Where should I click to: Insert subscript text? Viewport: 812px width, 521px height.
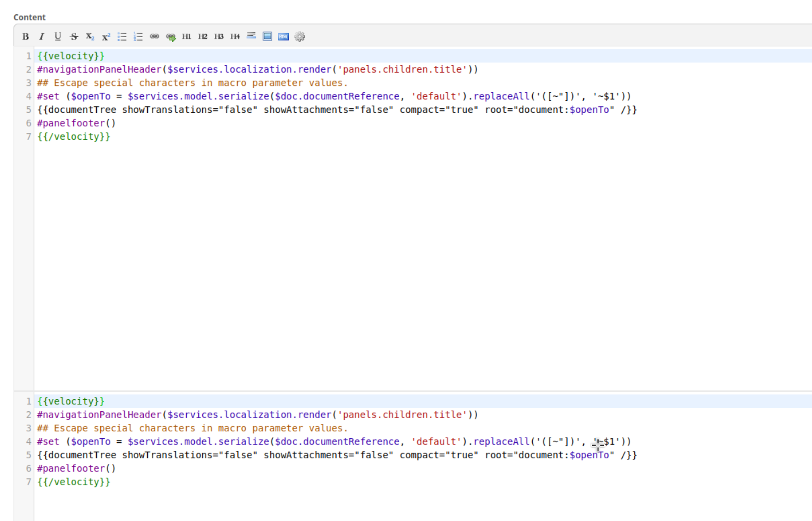pos(90,37)
